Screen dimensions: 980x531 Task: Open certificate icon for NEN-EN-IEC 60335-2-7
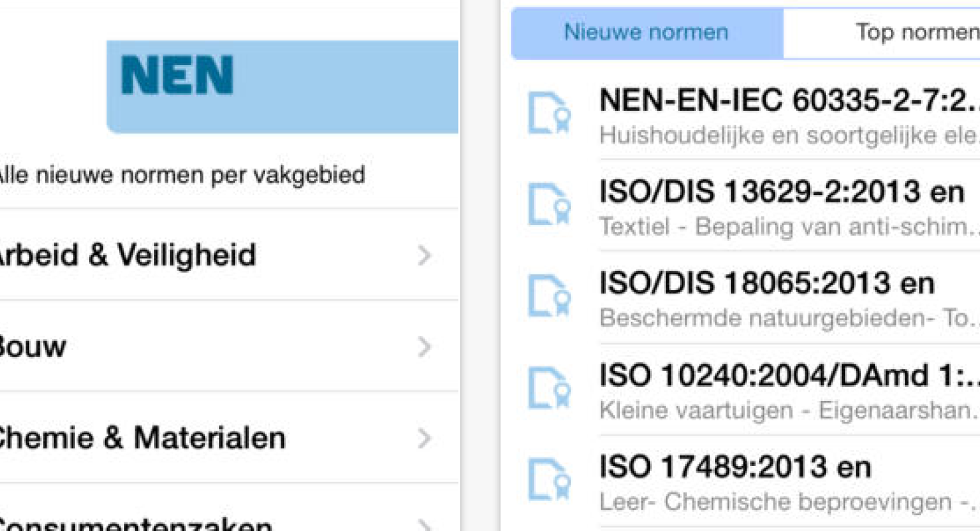click(x=548, y=114)
